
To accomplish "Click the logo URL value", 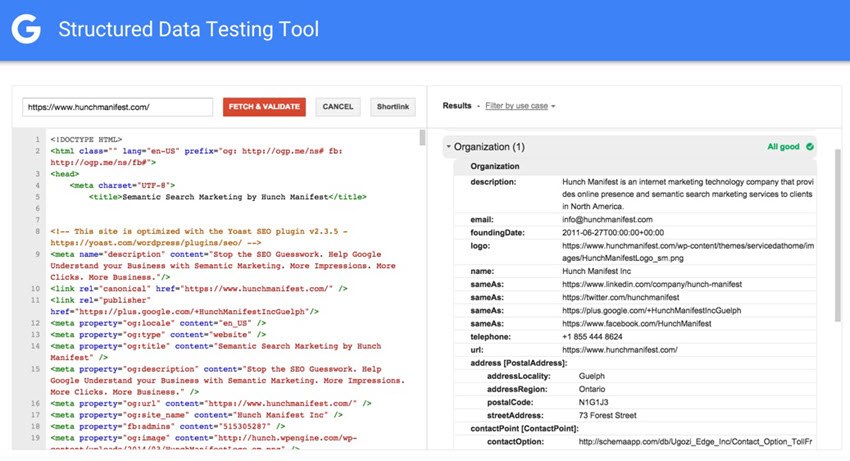I will (x=688, y=252).
